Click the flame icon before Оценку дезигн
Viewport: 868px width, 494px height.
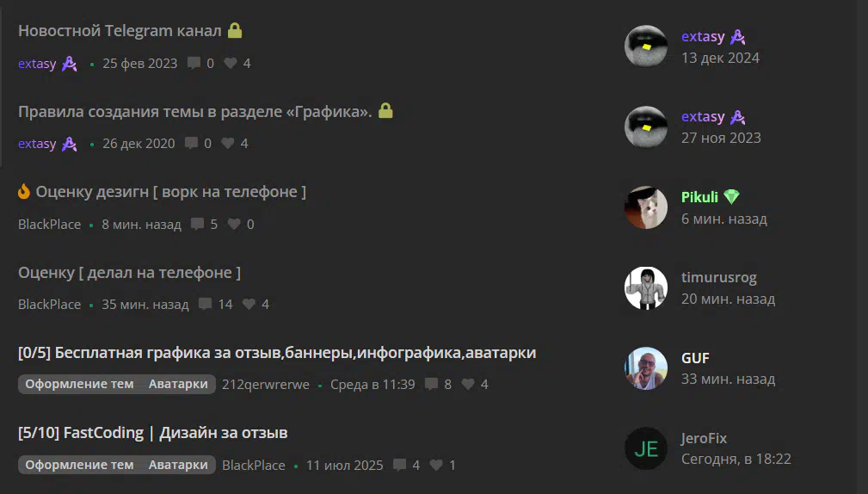tap(24, 192)
